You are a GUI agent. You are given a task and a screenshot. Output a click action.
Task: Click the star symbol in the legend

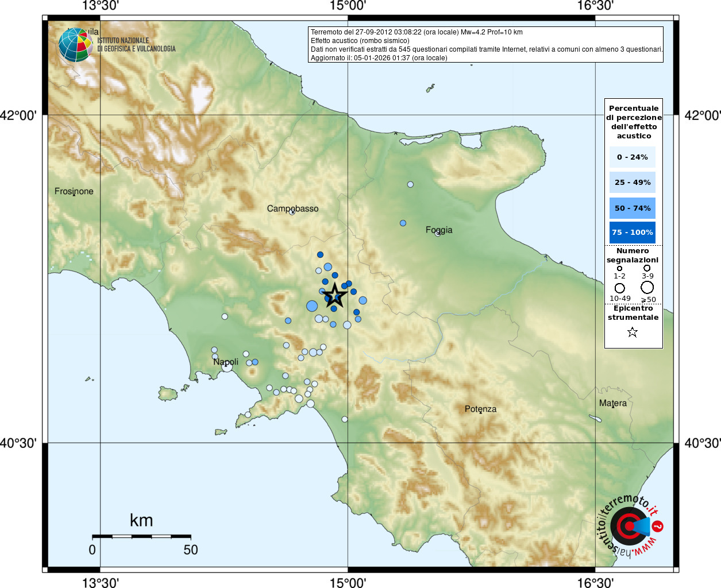click(633, 332)
